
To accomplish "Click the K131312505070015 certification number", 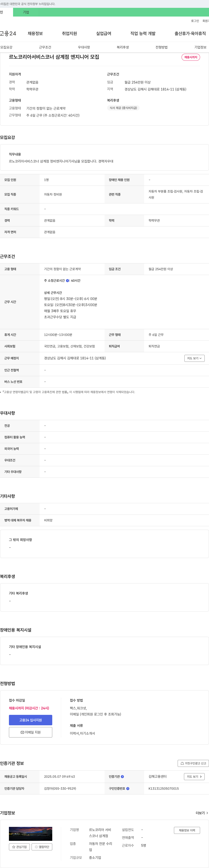I will pos(163,788).
